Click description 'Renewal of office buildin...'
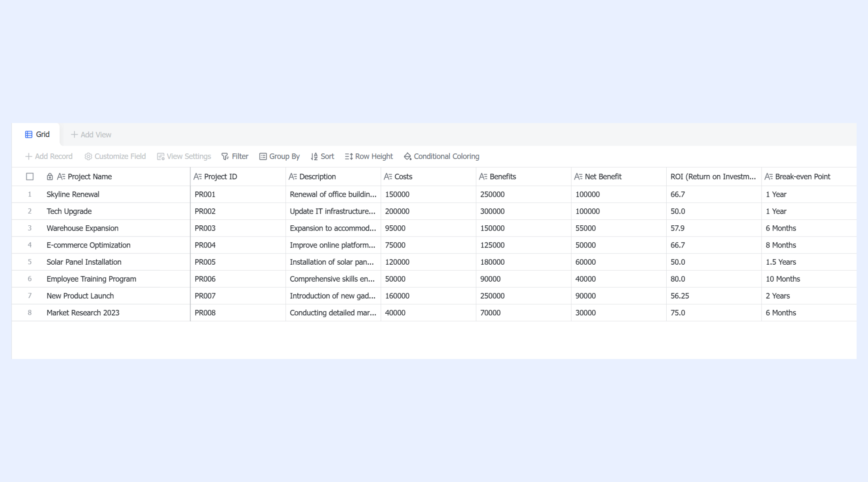Viewport: 868px width, 482px height. coord(333,194)
